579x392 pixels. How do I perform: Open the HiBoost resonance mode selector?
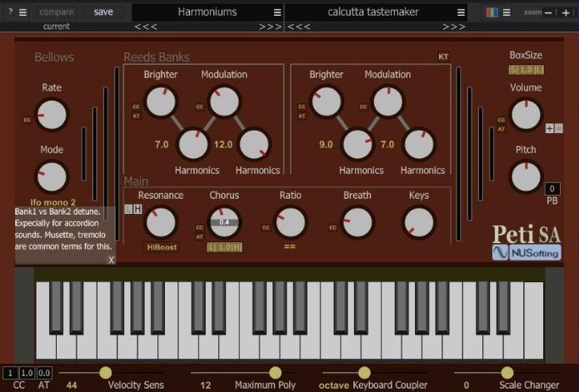click(162, 247)
